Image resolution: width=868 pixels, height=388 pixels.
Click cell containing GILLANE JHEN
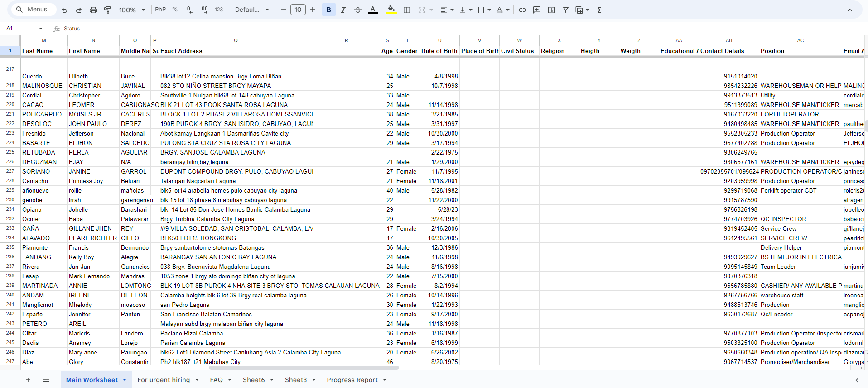93,228
